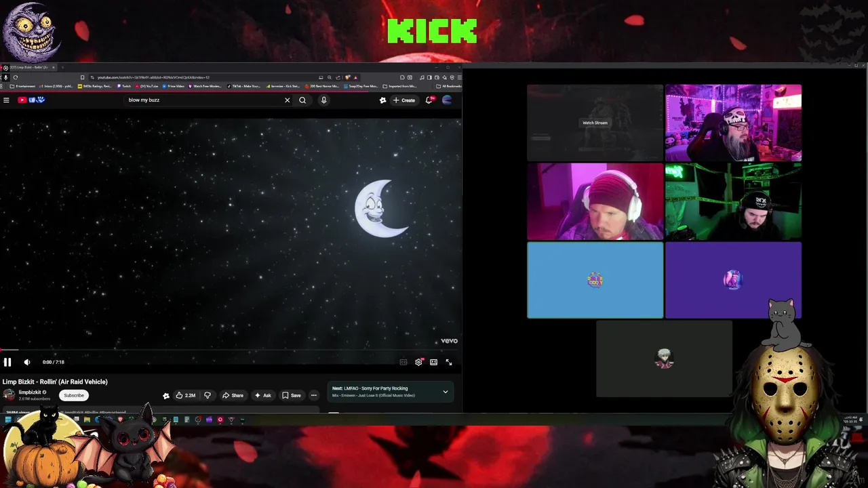Screen dimensions: 868x488
Task: Save the video to a playlist
Action: [292, 395]
